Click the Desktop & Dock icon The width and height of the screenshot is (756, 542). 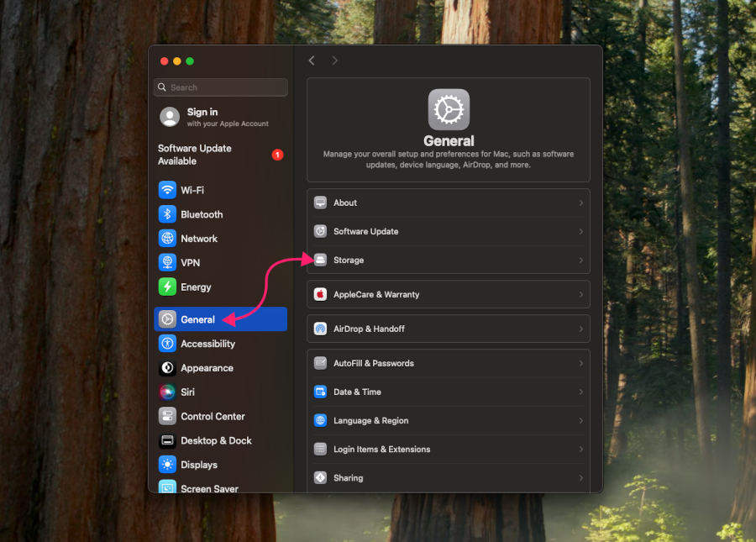[x=167, y=440]
